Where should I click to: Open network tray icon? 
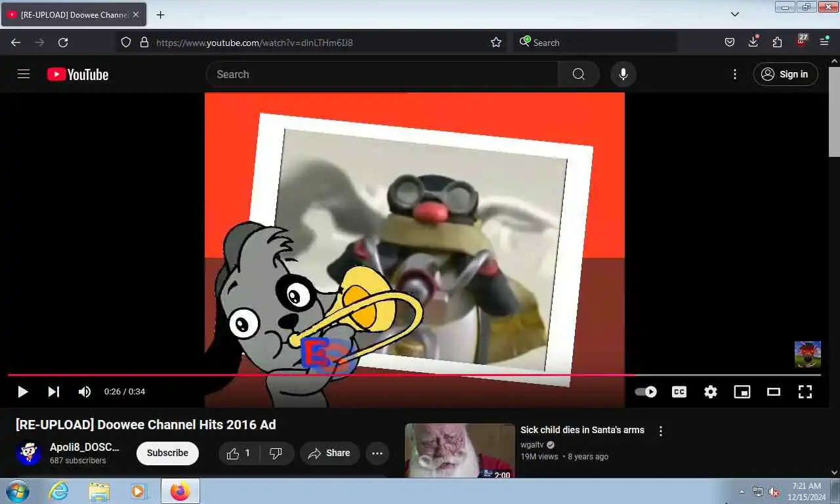click(758, 492)
